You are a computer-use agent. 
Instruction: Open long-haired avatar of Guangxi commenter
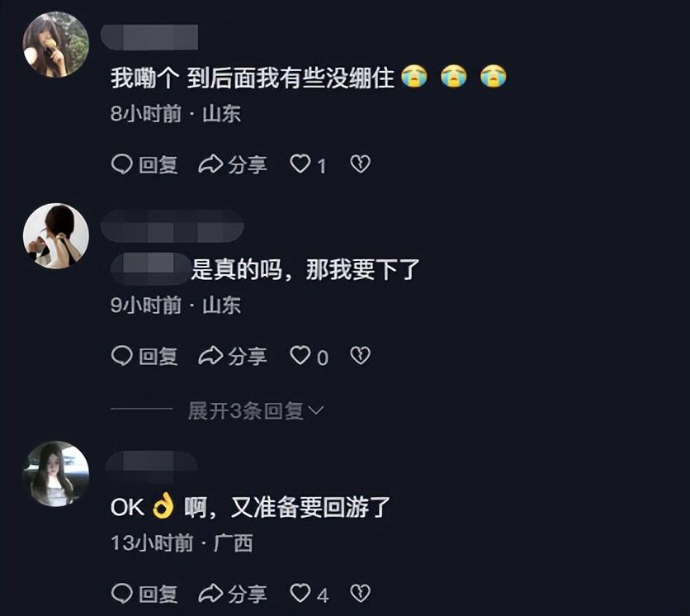(56, 474)
